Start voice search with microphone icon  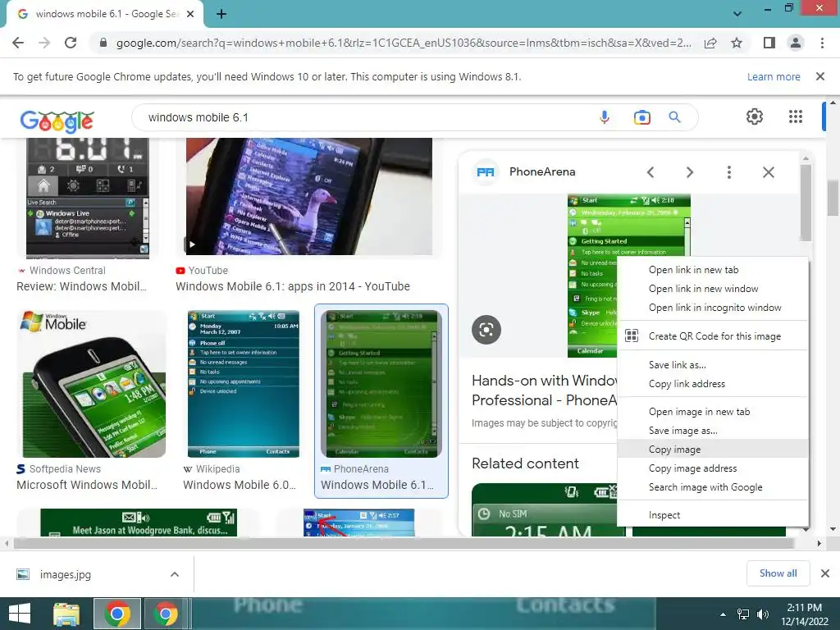(x=605, y=117)
